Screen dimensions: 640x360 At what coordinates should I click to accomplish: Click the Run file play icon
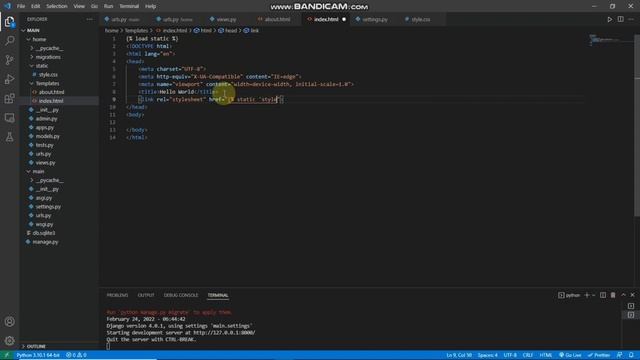pos(609,19)
